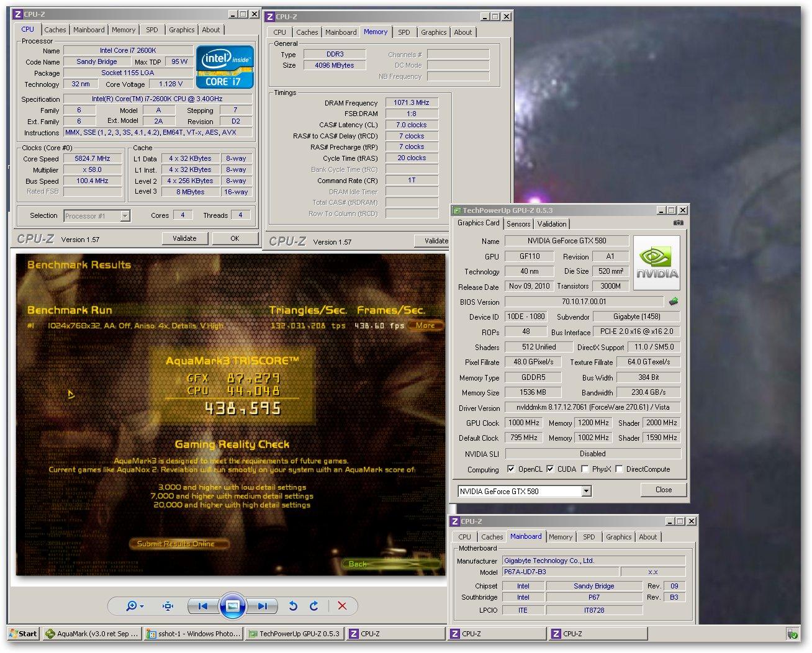Image resolution: width=812 pixels, height=653 pixels.
Task: Delete the photo with red X icon
Action: tap(341, 606)
